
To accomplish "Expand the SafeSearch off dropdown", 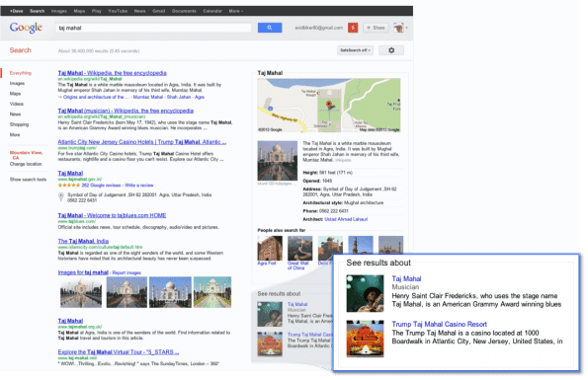I will (x=355, y=50).
